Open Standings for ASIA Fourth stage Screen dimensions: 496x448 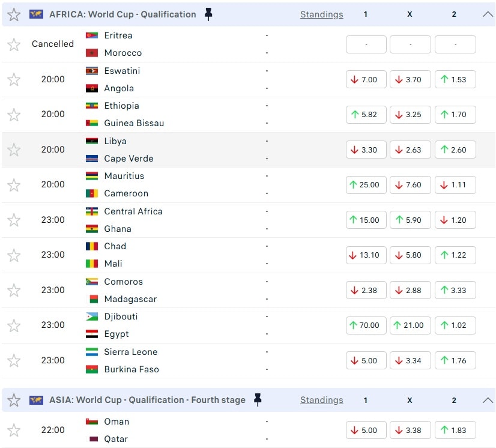(x=322, y=400)
